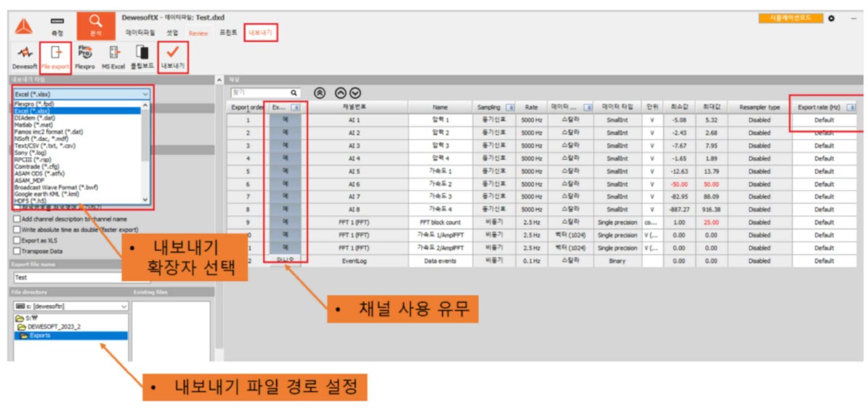Sort by the Rate column header
Screen dimensions: 868x411
tap(531, 107)
